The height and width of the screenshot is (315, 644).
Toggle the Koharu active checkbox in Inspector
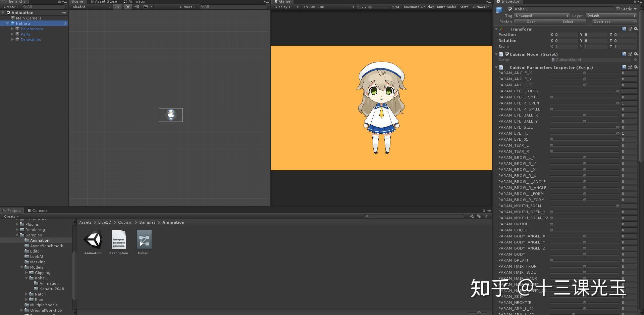[510, 9]
